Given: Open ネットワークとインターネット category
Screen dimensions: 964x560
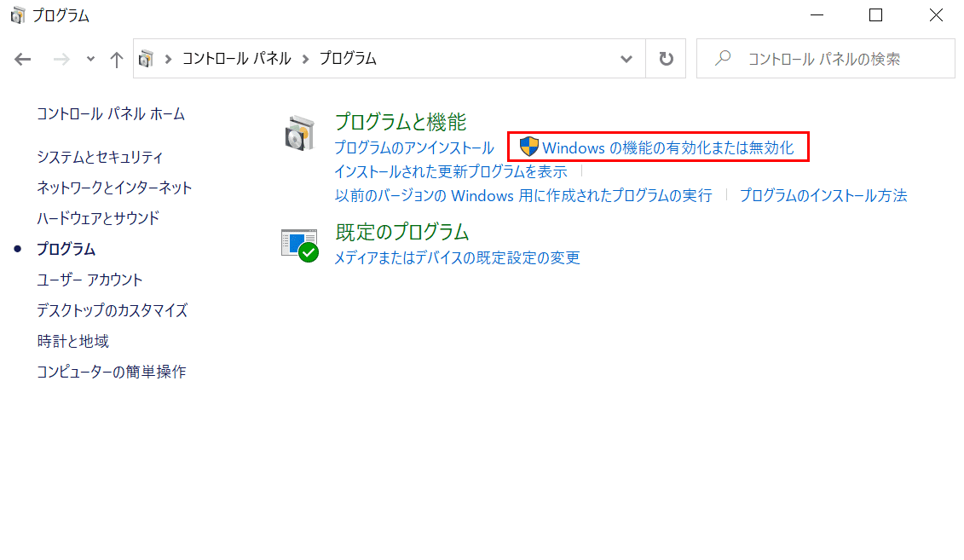Looking at the screenshot, I should pyautogui.click(x=114, y=188).
